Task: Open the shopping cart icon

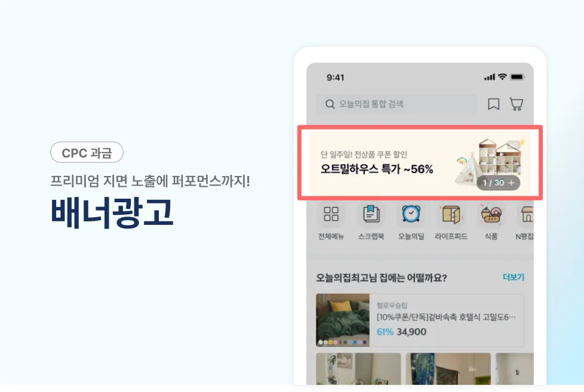Action: [516, 104]
